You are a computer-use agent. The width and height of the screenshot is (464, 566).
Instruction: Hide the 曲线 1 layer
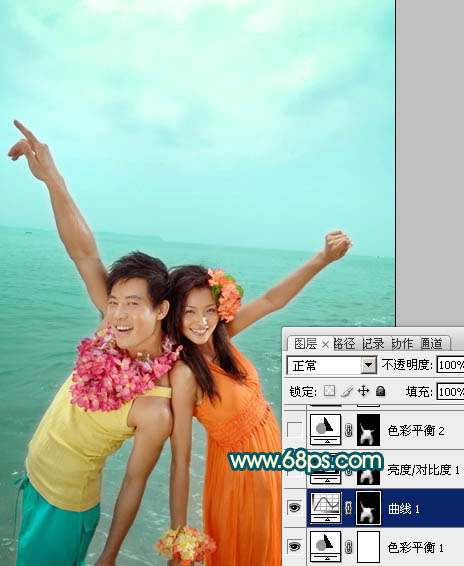[x=295, y=508]
